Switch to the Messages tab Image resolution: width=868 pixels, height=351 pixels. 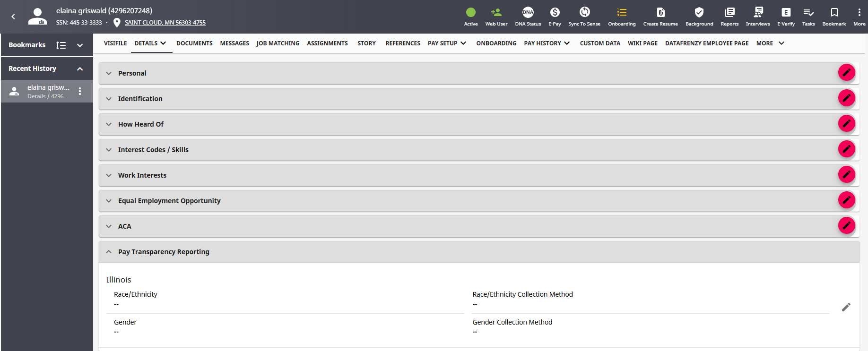click(234, 43)
